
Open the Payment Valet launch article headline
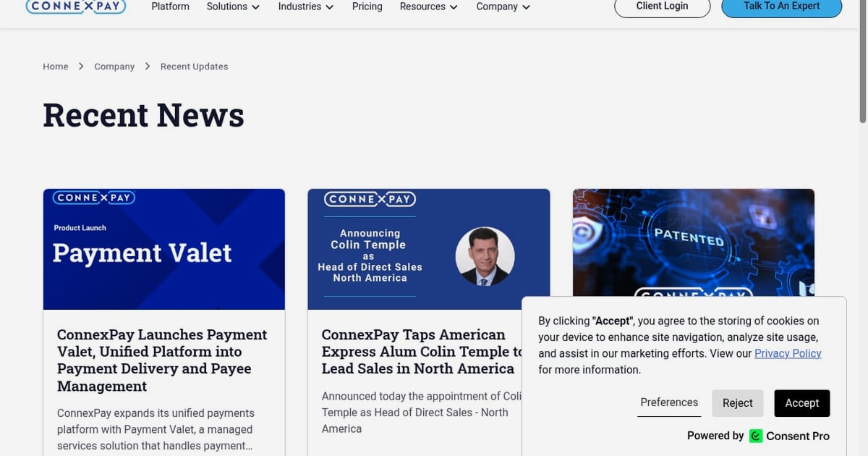[x=162, y=360]
